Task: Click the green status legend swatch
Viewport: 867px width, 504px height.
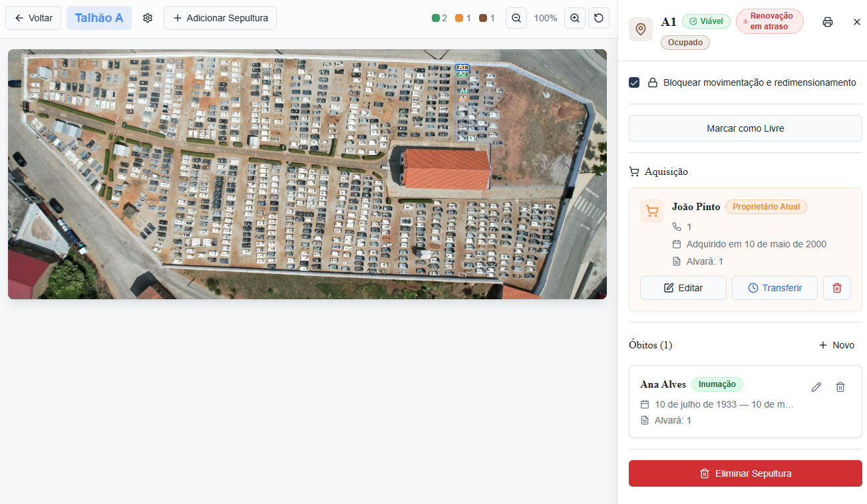Action: coord(436,18)
